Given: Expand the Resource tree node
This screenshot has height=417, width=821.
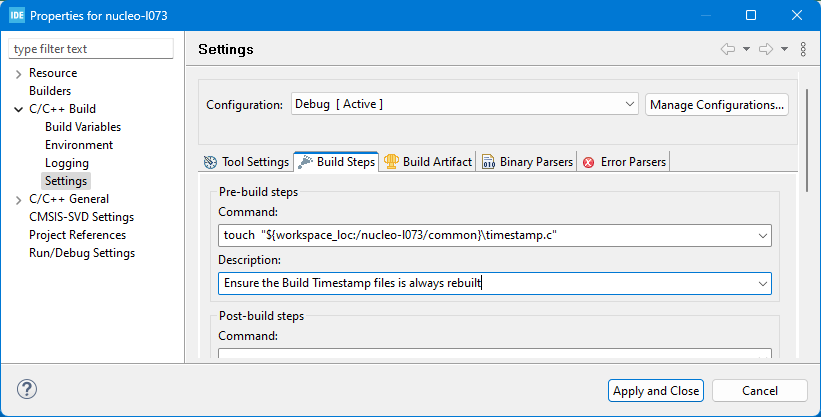Looking at the screenshot, I should 18,73.
